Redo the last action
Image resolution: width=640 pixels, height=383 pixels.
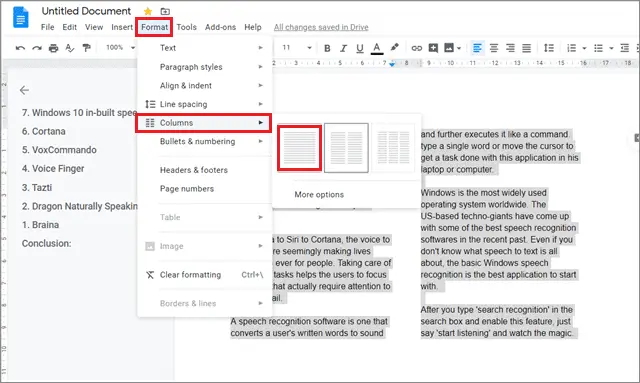(x=37, y=48)
